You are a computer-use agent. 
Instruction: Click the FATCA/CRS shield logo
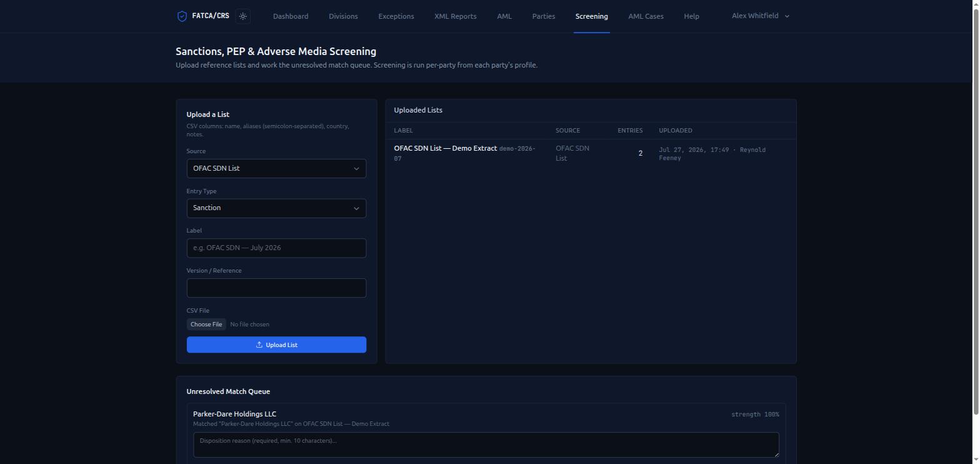[x=182, y=16]
